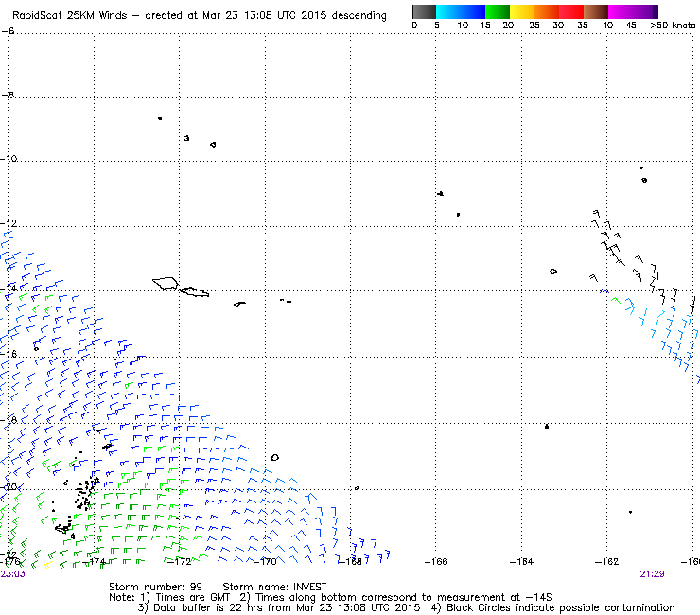Image resolution: width=700 pixels, height=615 pixels.
Task: Click the legend label '25'
Action: pyautogui.click(x=534, y=26)
